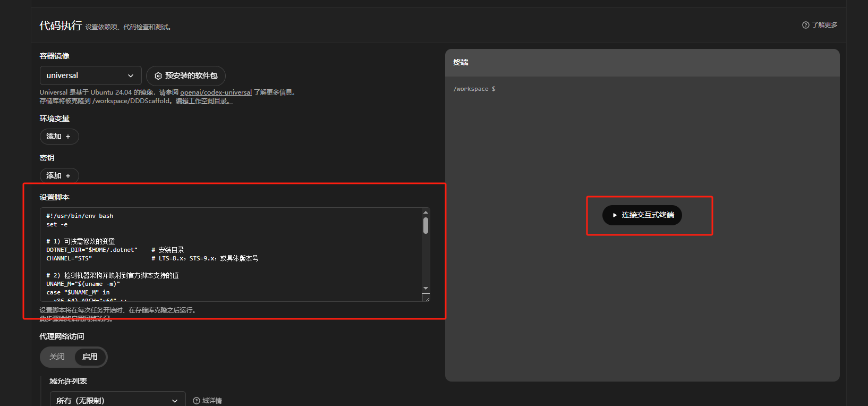Enable proxy network access with 启用
The image size is (868, 406).
point(90,357)
